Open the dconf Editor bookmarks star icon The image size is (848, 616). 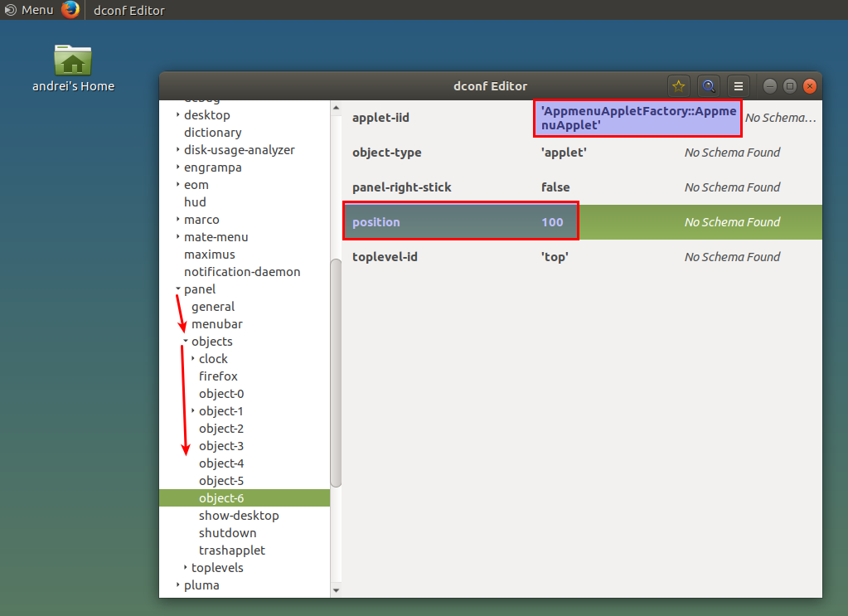(678, 85)
